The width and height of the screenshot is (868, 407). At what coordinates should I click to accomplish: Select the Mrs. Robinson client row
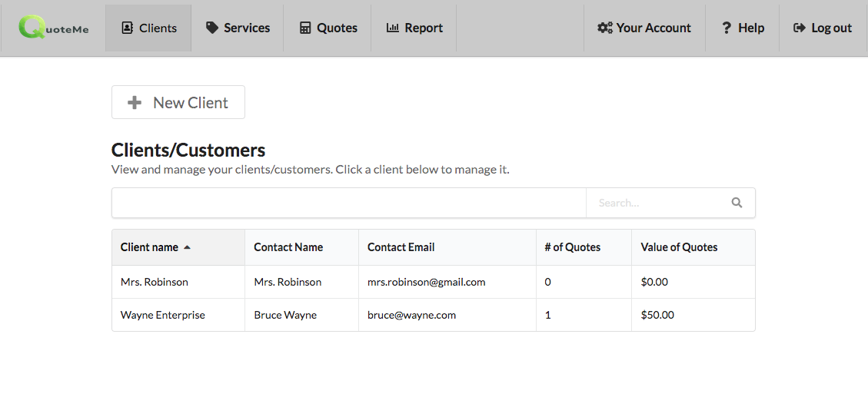point(155,282)
